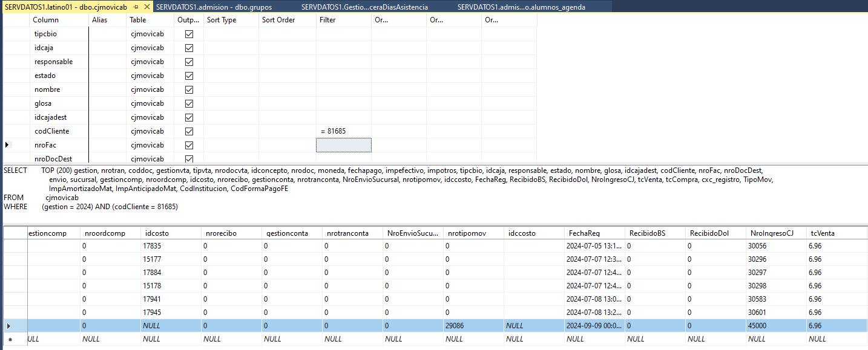868x350 pixels.
Task: Click the RecibidoBS results column header
Action: 655,233
